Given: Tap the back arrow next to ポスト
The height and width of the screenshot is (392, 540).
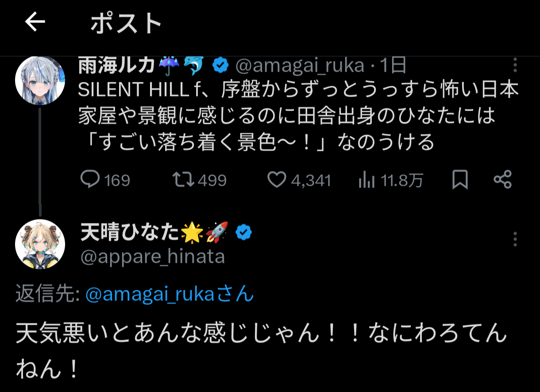Looking at the screenshot, I should pyautogui.click(x=35, y=22).
